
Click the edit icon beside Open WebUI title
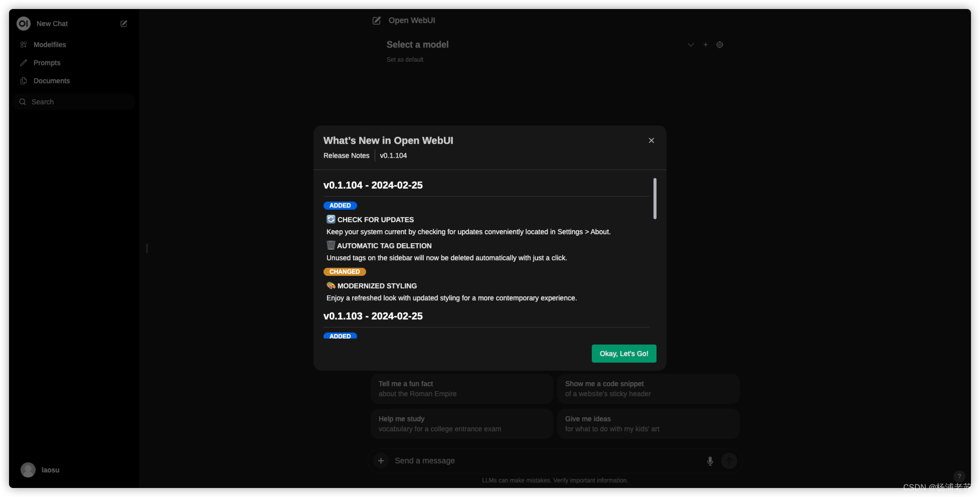(377, 21)
